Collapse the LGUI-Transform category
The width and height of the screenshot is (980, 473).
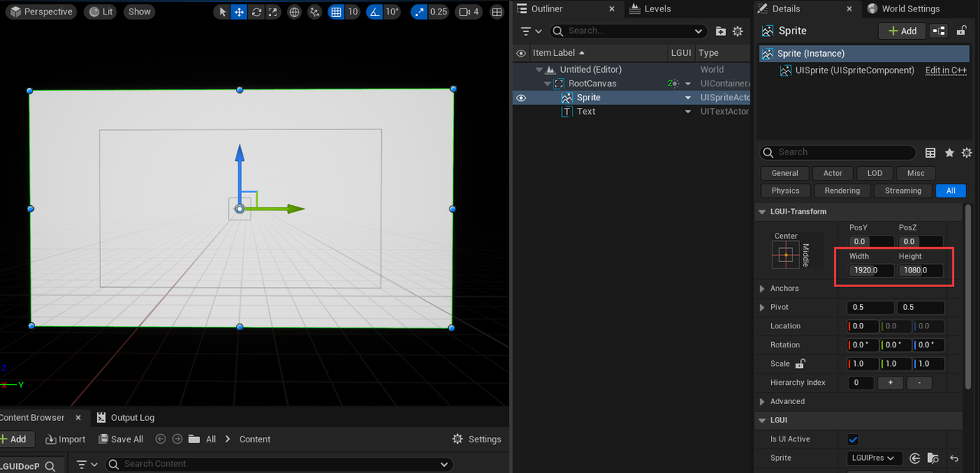[x=763, y=212]
